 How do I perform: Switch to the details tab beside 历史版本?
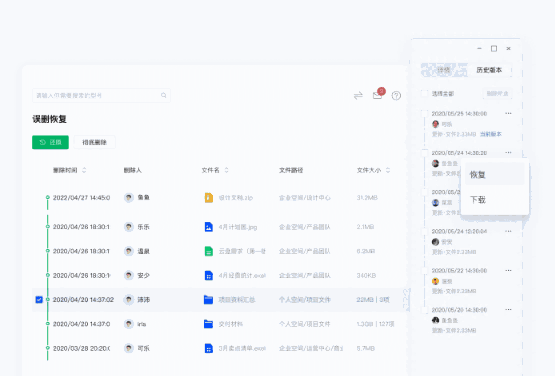click(x=444, y=70)
